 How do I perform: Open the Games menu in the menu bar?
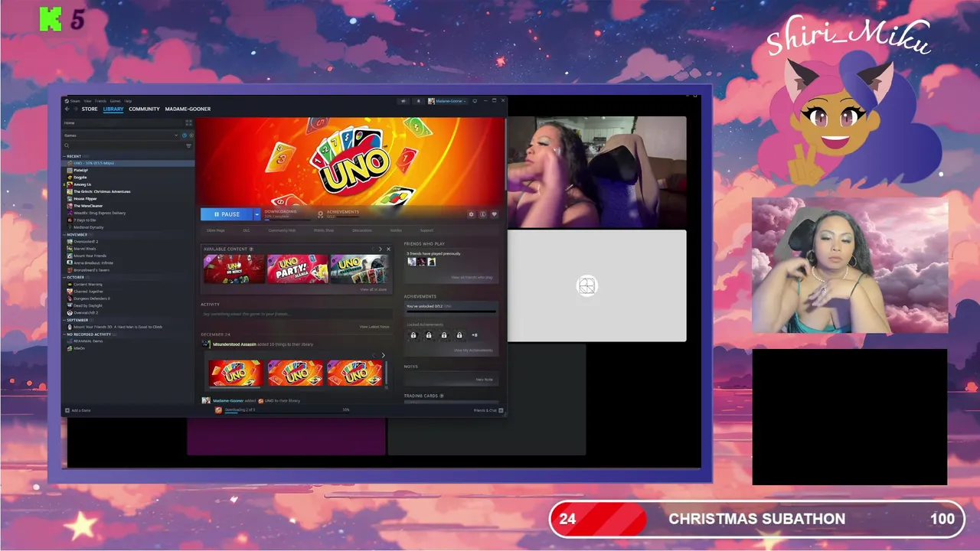point(115,101)
